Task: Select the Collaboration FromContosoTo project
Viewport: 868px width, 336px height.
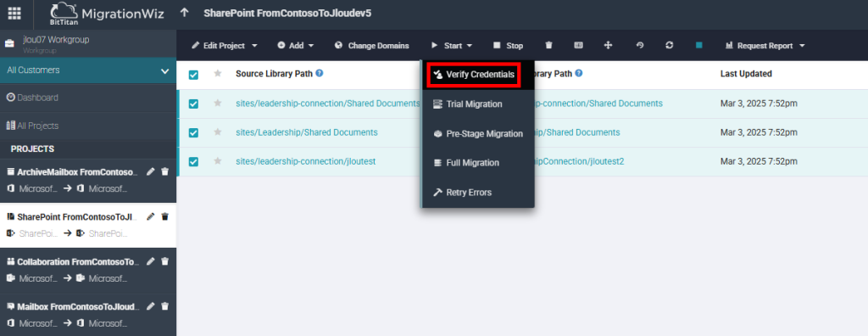Action: click(73, 261)
